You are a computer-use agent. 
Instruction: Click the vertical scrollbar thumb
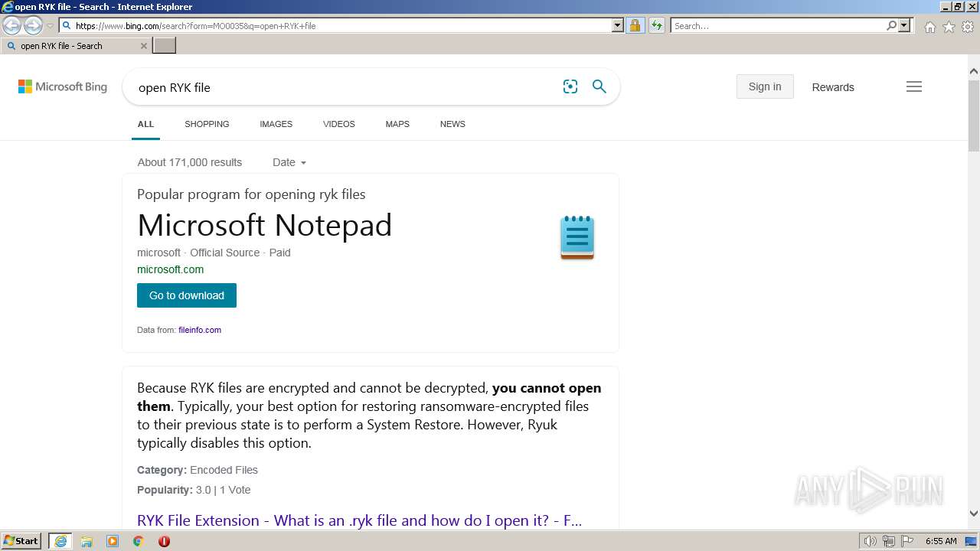(974, 115)
